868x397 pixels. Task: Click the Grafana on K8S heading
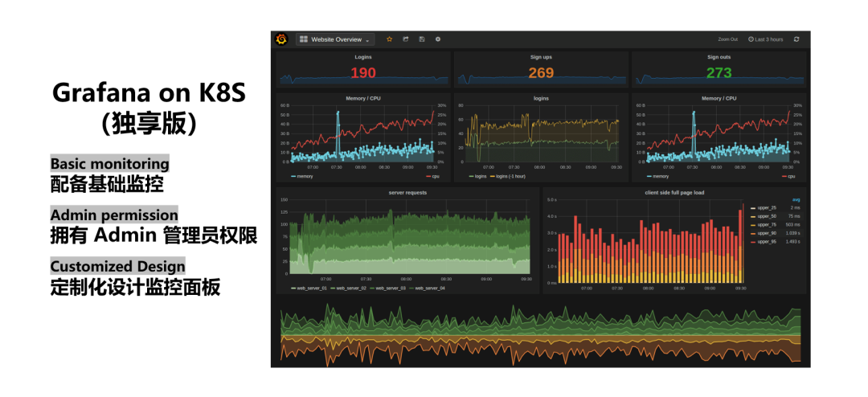(149, 94)
